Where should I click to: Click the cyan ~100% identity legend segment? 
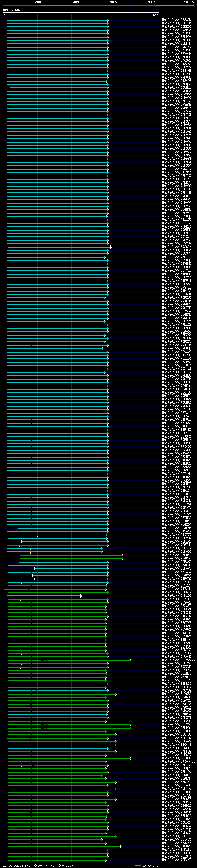pos(175,6)
